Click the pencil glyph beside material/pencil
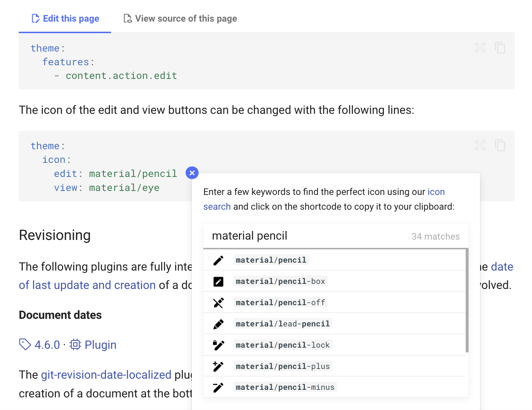This screenshot has height=410, width=532. point(218,260)
